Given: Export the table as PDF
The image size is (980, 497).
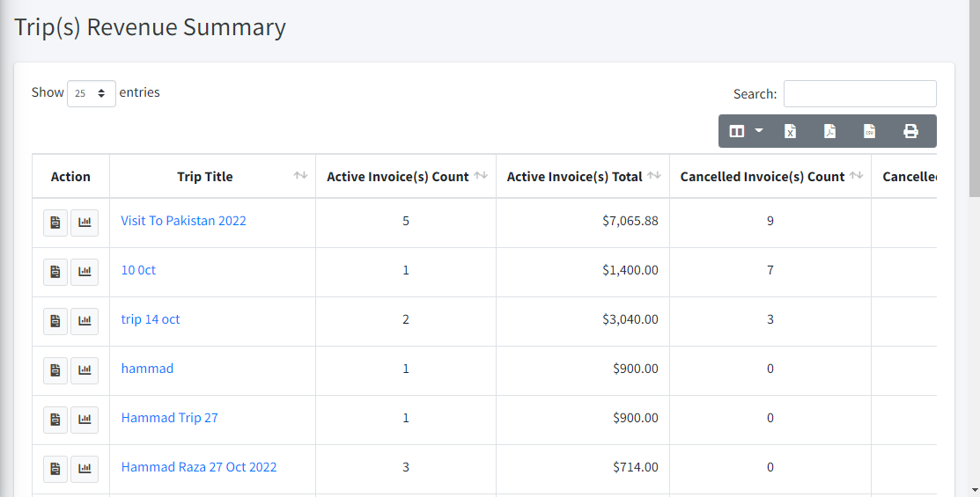Looking at the screenshot, I should [x=829, y=131].
